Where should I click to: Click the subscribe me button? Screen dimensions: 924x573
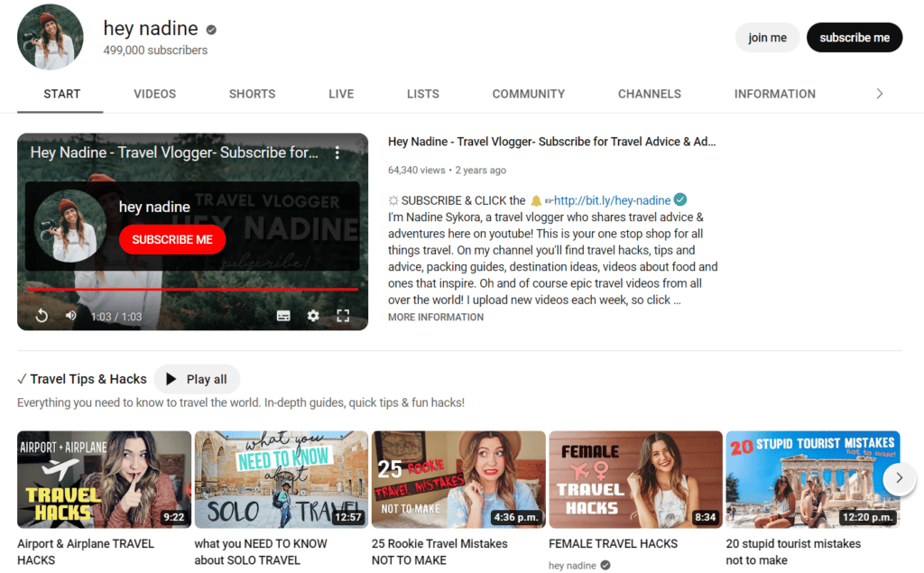855,38
